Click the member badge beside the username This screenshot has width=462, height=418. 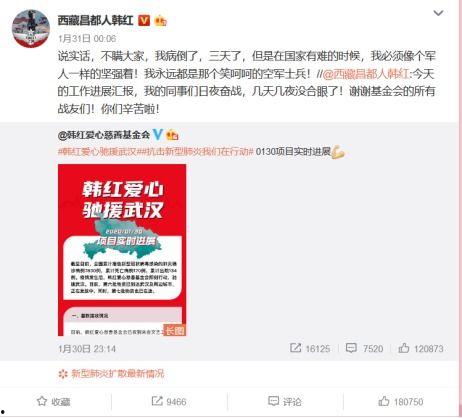[x=160, y=21]
